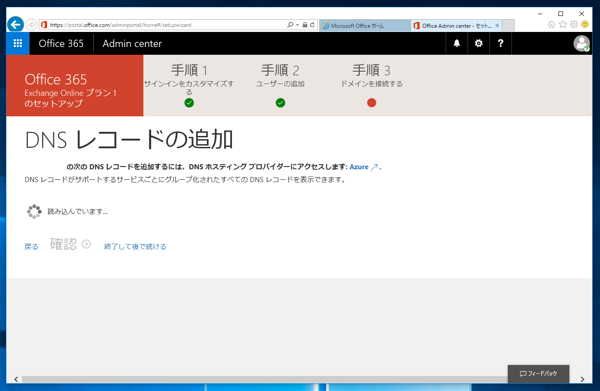Open browser favorites star icon
Image resolution: width=600 pixels, height=391 pixels.
pyautogui.click(x=562, y=24)
